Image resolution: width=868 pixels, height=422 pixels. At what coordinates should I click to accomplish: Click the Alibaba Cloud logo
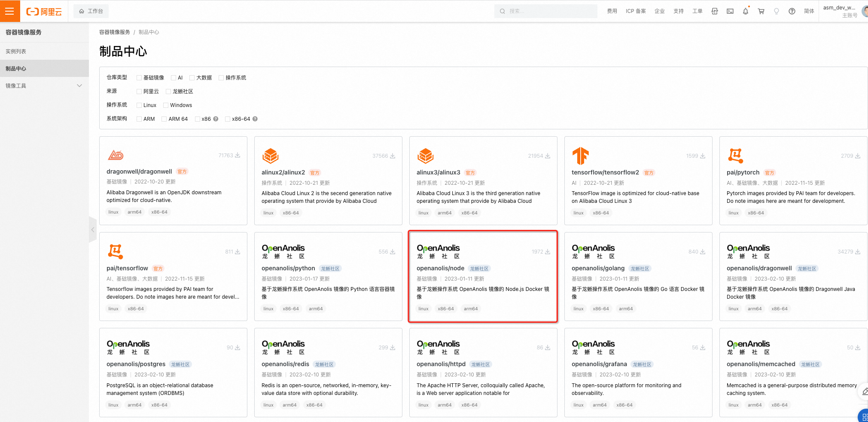[x=44, y=12]
